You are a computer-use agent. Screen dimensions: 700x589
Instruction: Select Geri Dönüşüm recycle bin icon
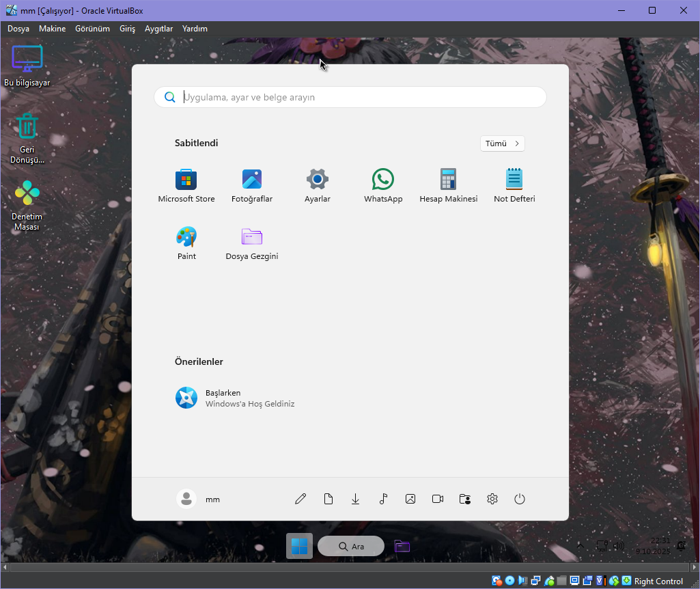pos(27,139)
